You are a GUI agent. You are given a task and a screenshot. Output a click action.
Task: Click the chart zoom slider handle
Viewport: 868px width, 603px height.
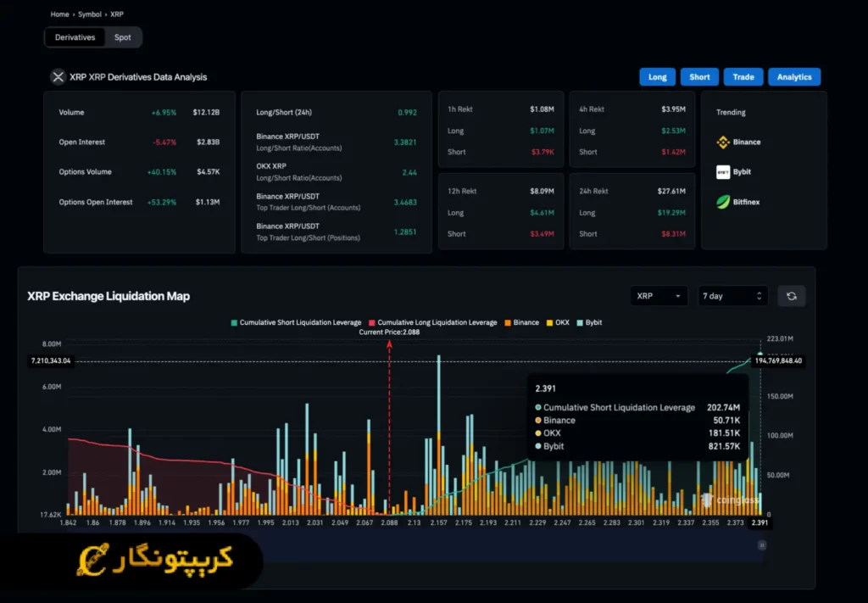click(x=761, y=547)
